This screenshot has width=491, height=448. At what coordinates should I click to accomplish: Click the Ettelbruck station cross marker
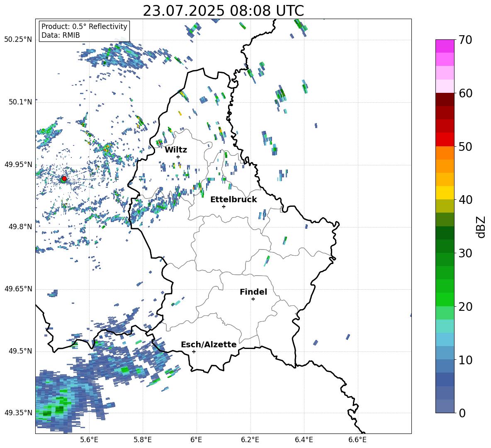[224, 206]
